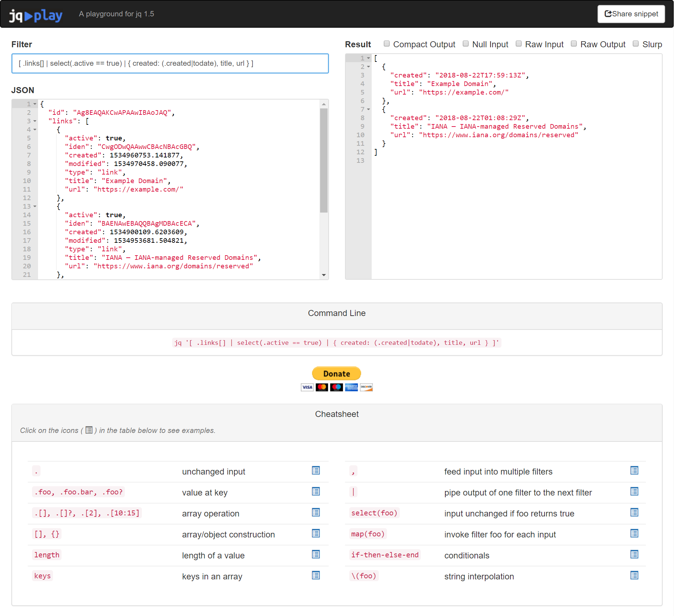Show the keys filter example
674x616 pixels.
pyautogui.click(x=316, y=575)
